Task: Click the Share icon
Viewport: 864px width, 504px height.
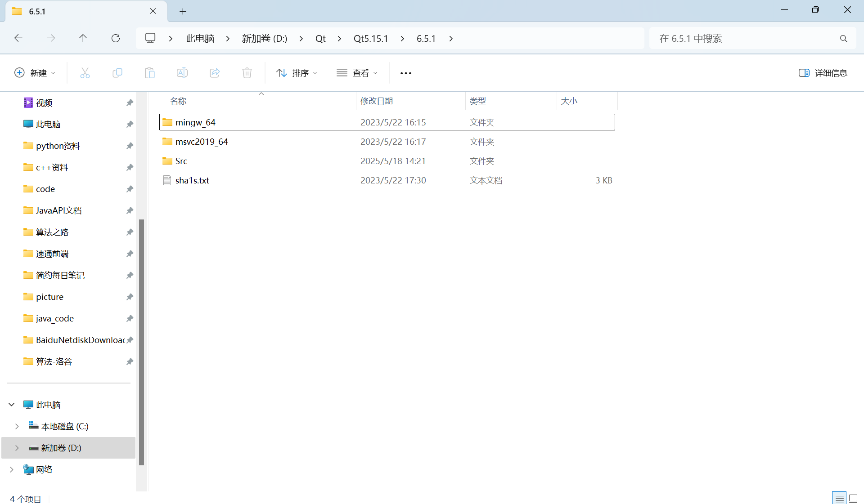Action: 215,73
